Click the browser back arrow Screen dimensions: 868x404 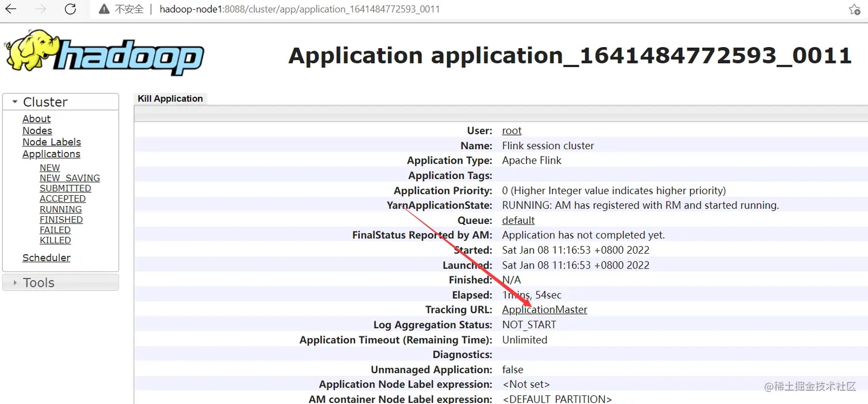[x=11, y=9]
